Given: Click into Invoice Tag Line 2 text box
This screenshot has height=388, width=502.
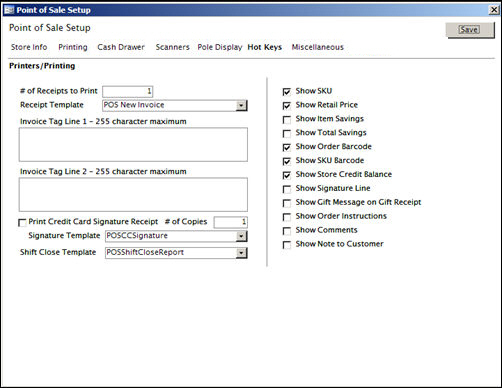Looking at the screenshot, I should point(133,194).
